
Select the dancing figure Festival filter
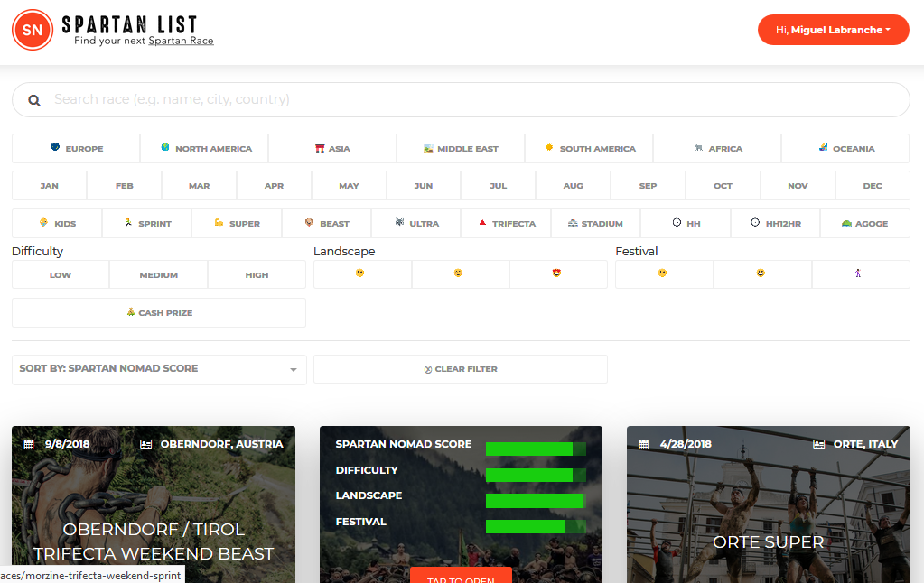point(859,273)
